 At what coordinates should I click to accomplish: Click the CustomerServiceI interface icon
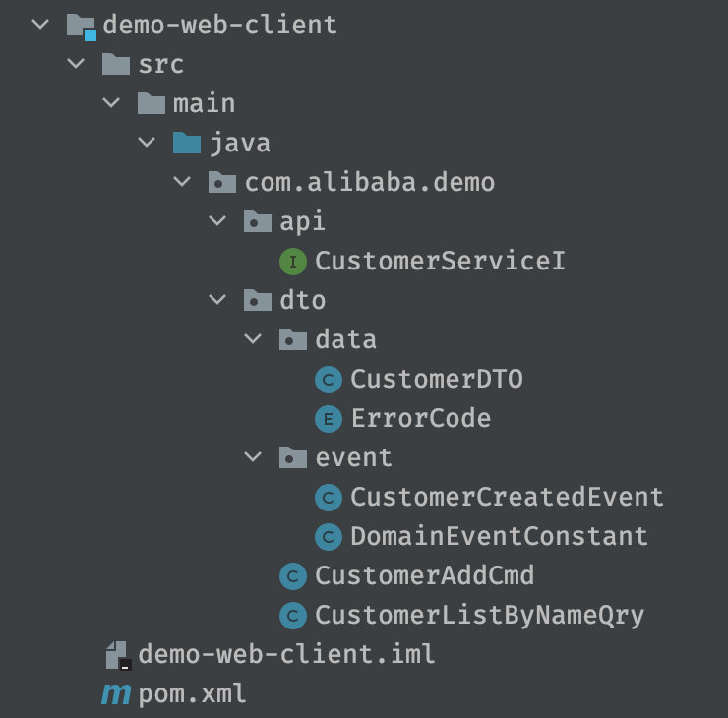tap(293, 262)
